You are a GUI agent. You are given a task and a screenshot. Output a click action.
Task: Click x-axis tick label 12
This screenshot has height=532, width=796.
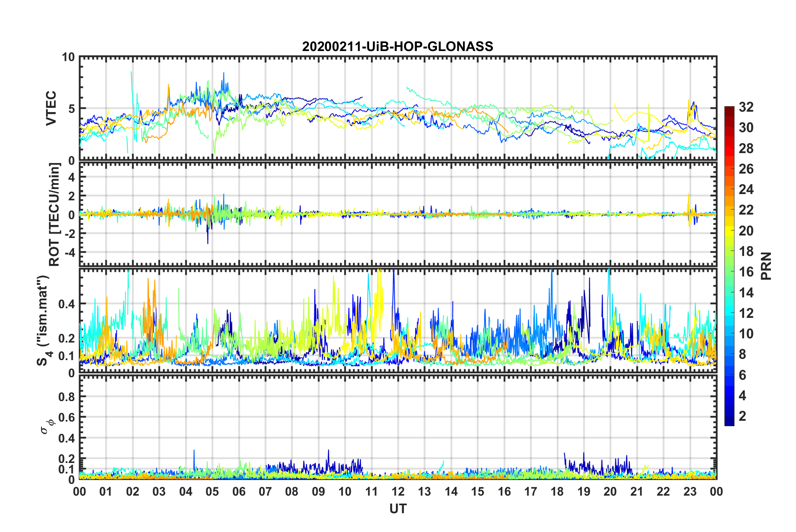point(398,491)
